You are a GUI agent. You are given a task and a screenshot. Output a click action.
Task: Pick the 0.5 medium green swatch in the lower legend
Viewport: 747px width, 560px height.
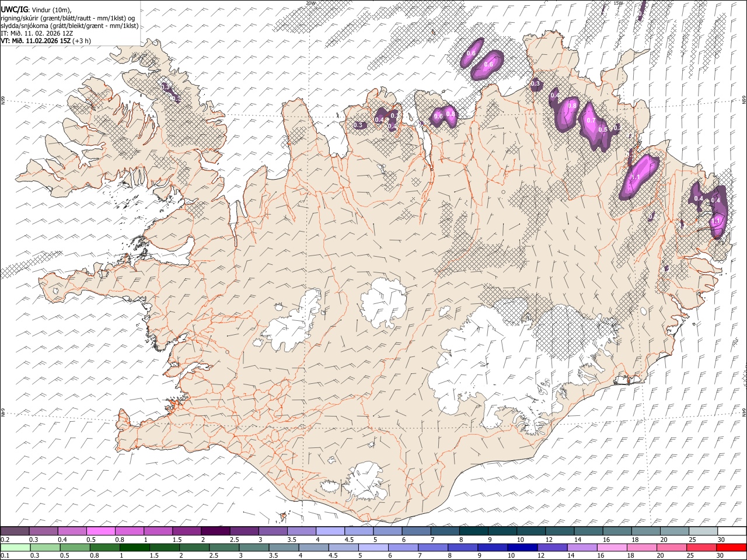75,547
